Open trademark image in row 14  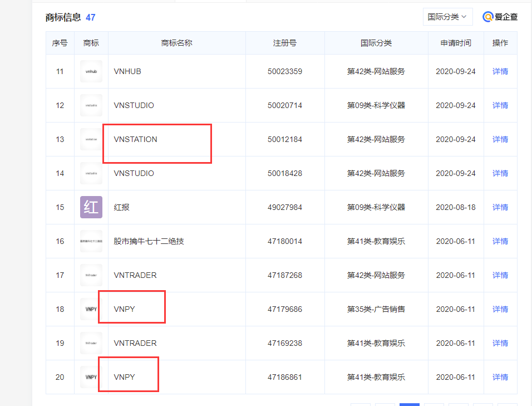(91, 173)
